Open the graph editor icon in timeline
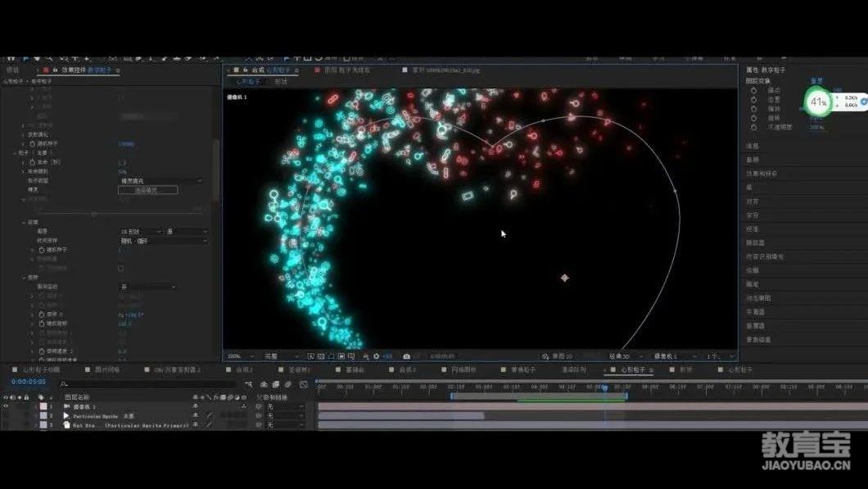This screenshot has height=489, width=868. [303, 384]
